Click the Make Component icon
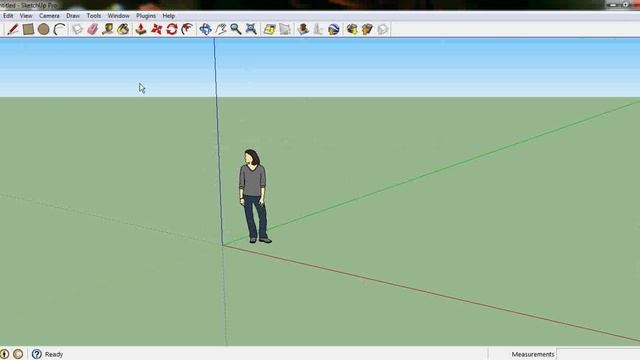The image size is (640, 360). tap(77, 29)
